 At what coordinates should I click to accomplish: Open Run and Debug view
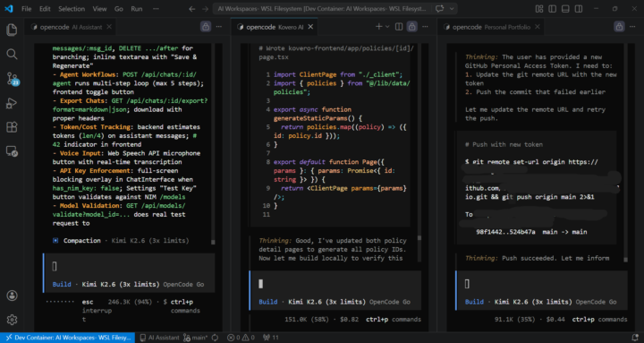click(12, 103)
